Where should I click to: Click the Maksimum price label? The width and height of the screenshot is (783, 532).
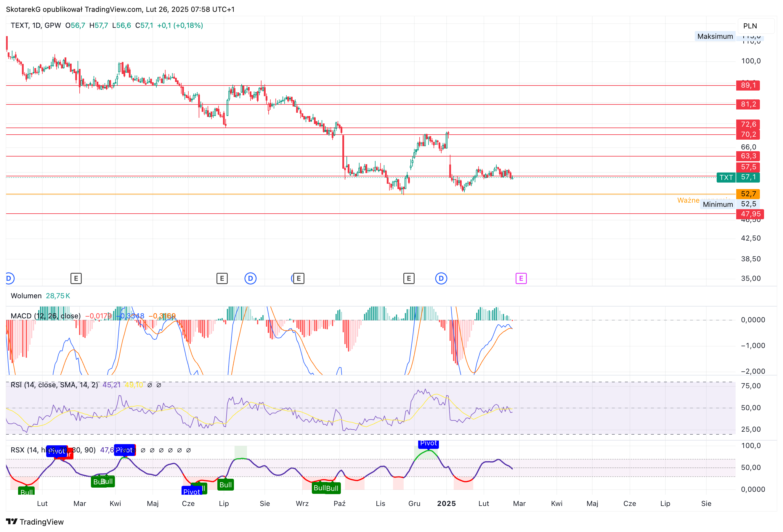pos(715,36)
